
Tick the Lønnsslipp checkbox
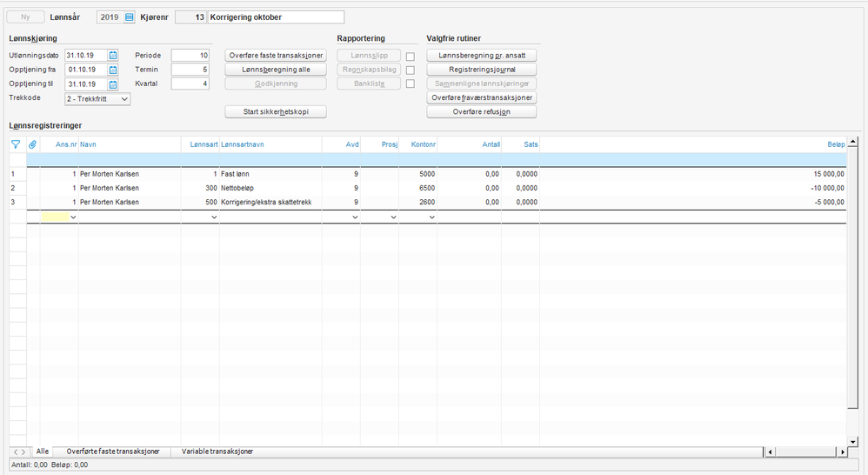411,56
